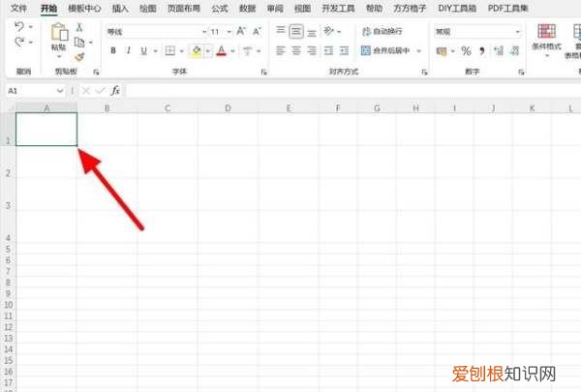Viewport: 581px width, 392px height.
Task: Open number group dialog launcher
Action: [521, 73]
